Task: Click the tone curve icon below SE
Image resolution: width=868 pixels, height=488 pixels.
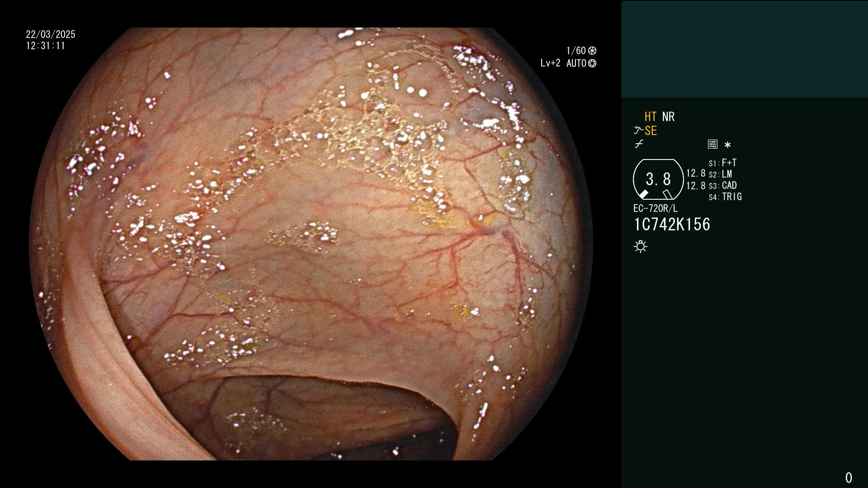Action: tap(639, 144)
